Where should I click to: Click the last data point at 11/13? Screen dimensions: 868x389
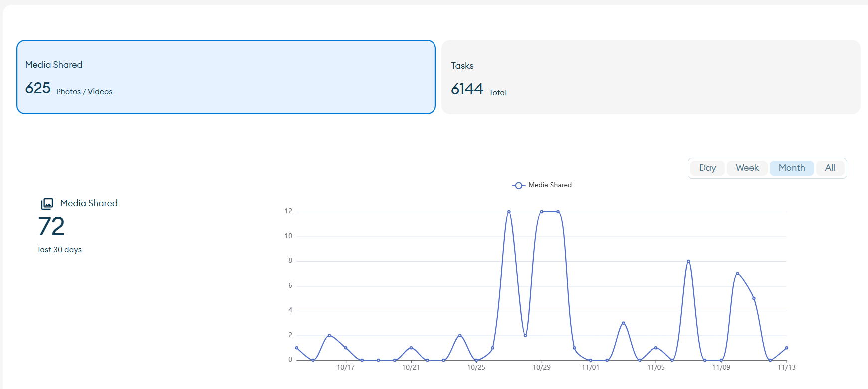point(786,348)
